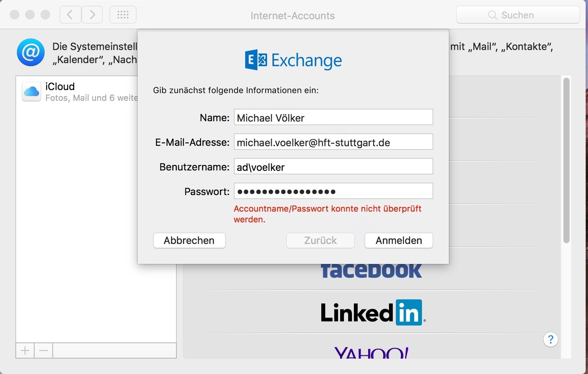The width and height of the screenshot is (588, 374).
Task: Click the Exchange logo
Action: 293,60
